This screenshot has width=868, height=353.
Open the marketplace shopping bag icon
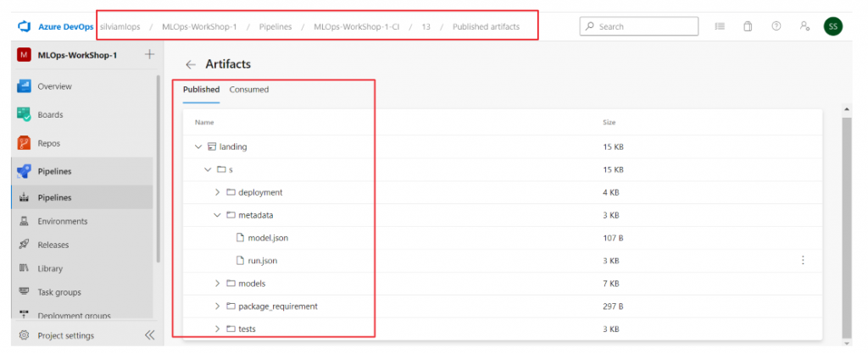tap(748, 26)
